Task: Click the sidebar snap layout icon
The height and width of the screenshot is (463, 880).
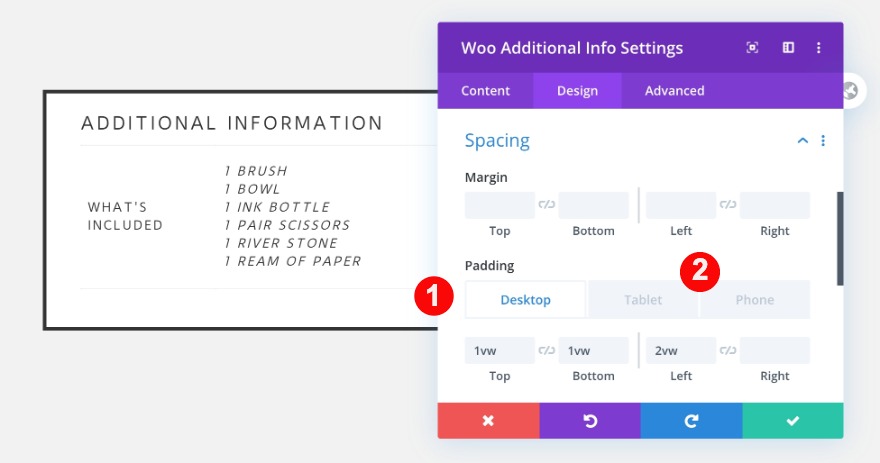Action: coord(788,48)
